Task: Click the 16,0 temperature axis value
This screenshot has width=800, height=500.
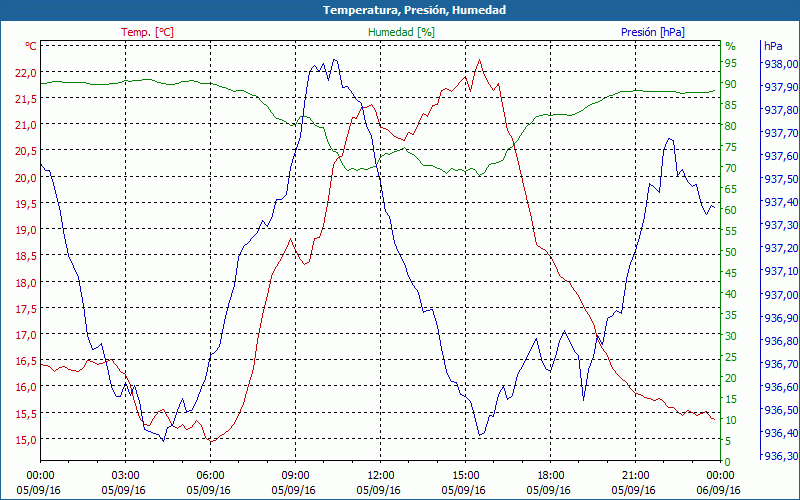Action: (x=26, y=387)
